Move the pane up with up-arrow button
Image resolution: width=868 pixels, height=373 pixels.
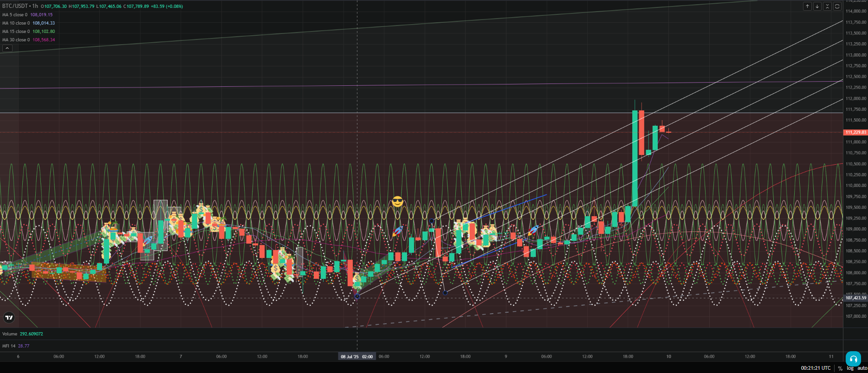808,6
